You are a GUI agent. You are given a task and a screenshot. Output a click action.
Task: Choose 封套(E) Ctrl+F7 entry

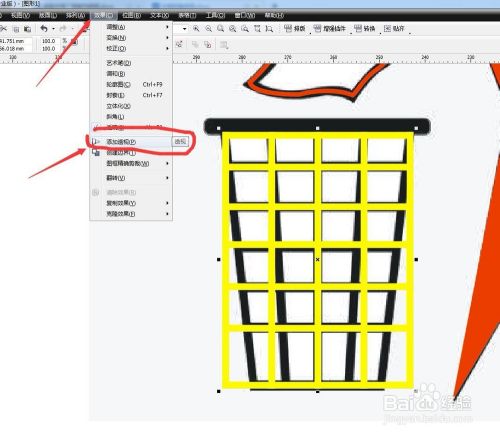pyautogui.click(x=131, y=95)
